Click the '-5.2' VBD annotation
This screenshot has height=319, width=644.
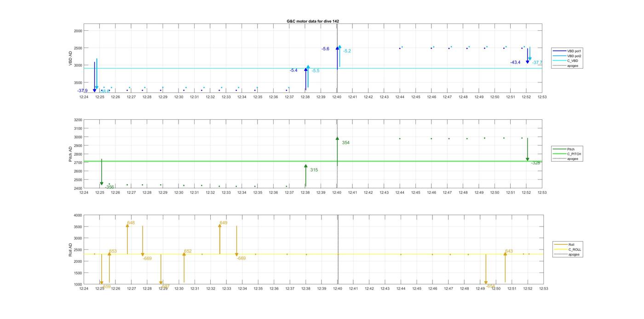coord(347,51)
